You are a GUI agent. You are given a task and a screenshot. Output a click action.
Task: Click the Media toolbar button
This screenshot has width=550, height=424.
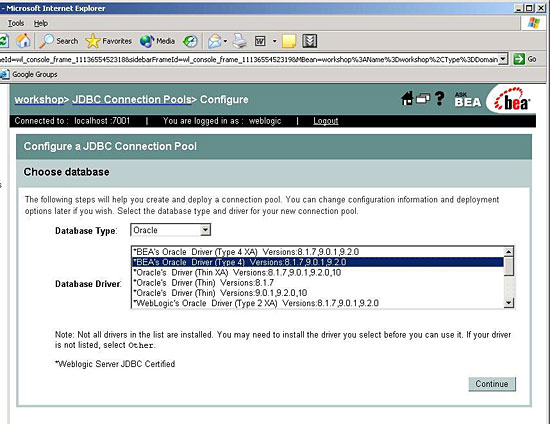coord(157,41)
